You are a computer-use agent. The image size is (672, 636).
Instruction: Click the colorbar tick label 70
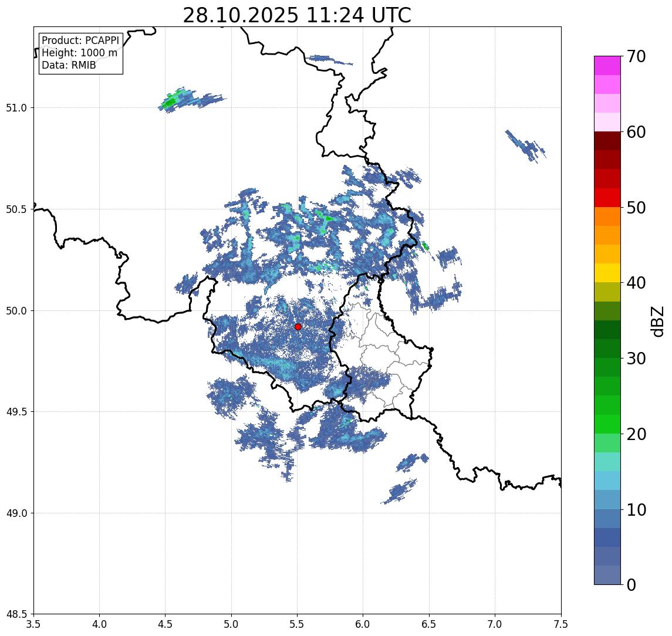[x=636, y=56]
